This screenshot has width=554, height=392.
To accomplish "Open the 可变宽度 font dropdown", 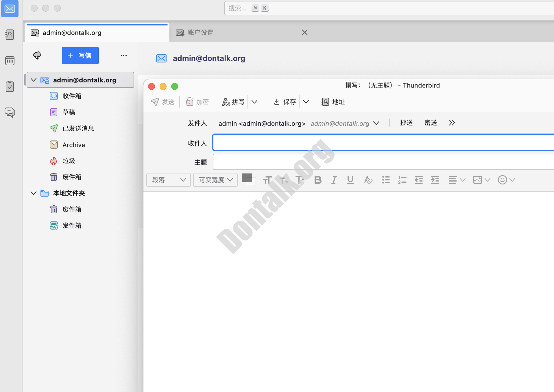I will pyautogui.click(x=215, y=180).
